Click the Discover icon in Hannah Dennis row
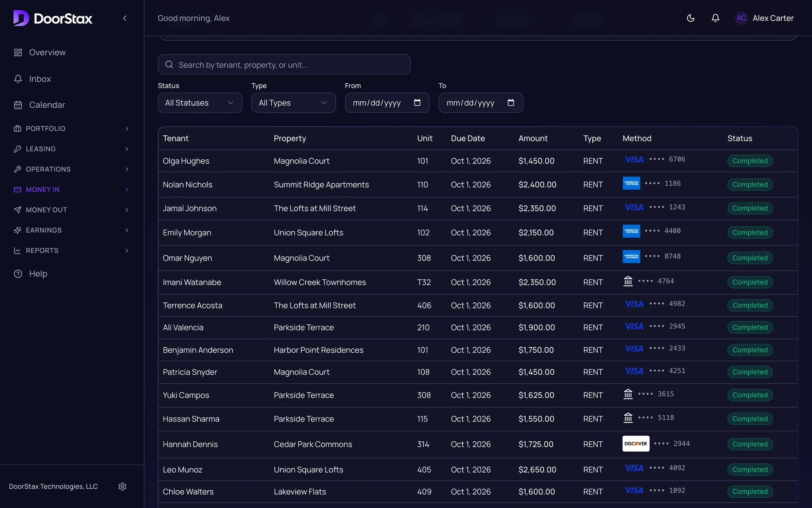 click(x=636, y=444)
